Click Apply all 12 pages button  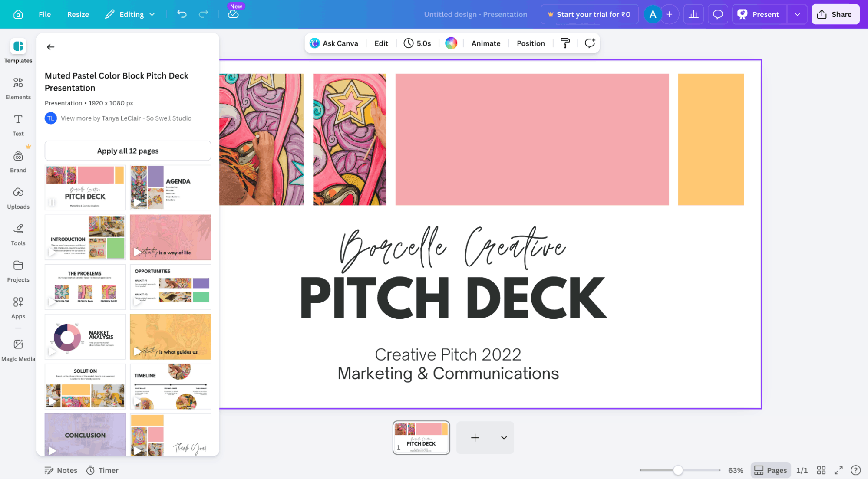(128, 151)
